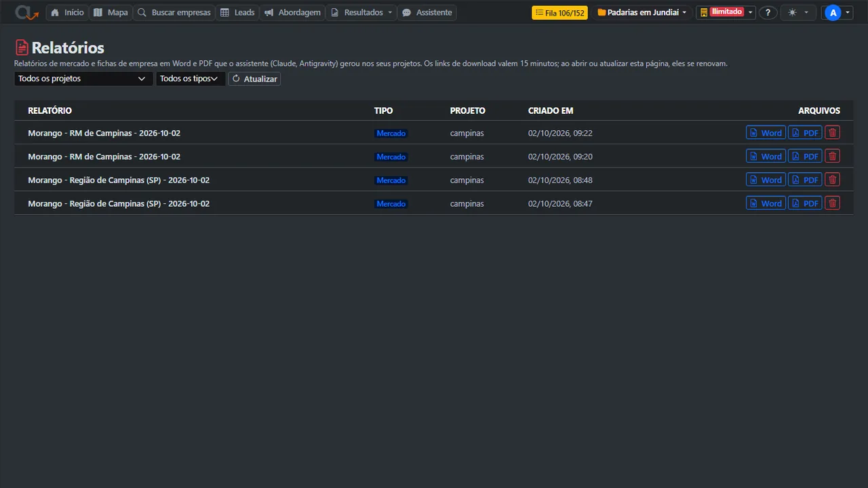Open the user avatar A menu

coord(837,12)
